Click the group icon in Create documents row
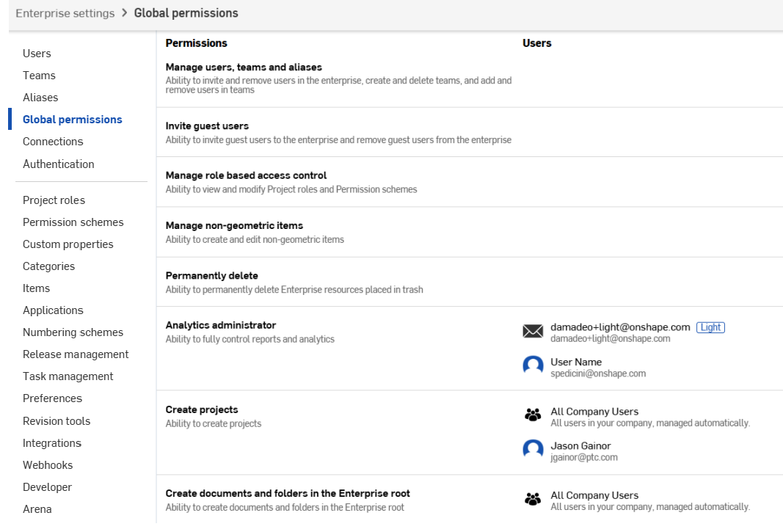This screenshot has width=783, height=532. 533,500
